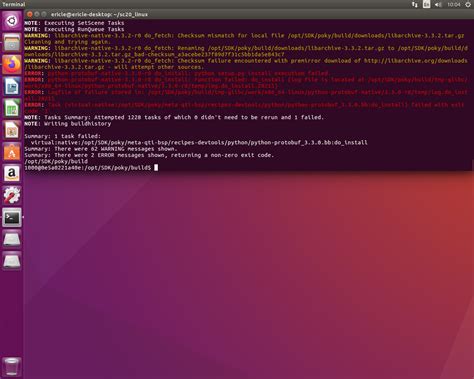Open the sound volume indicator
The image size is (474, 379).
coord(438,4)
